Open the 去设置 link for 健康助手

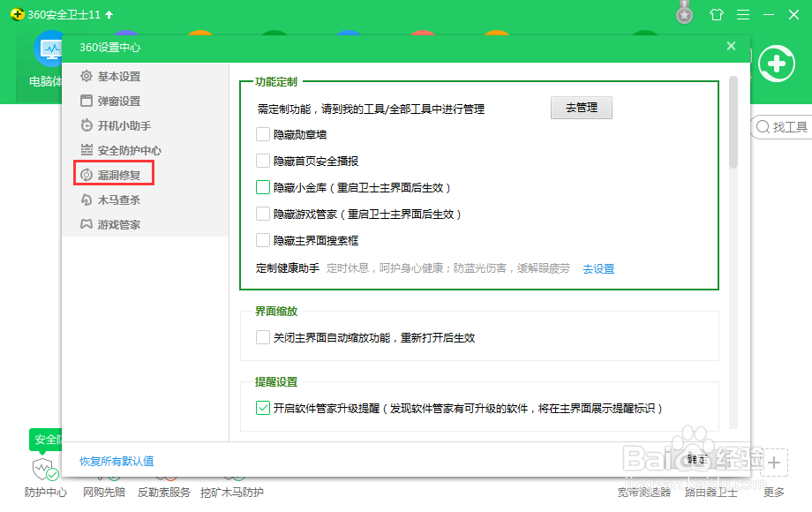(x=598, y=268)
